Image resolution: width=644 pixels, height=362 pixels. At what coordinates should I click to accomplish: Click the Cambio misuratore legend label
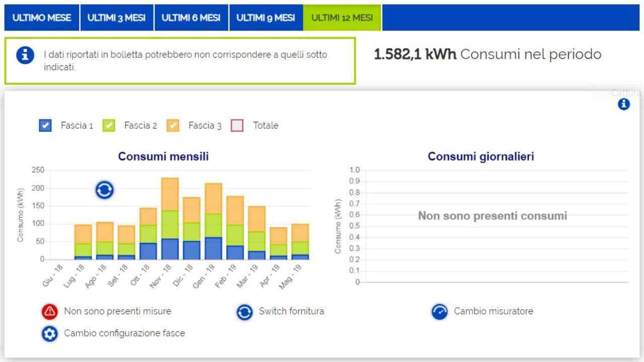click(493, 311)
